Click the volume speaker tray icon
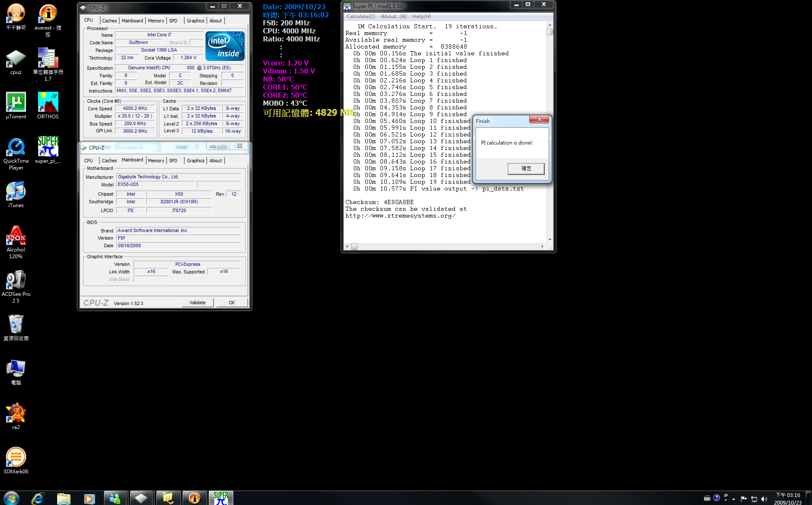 764,499
